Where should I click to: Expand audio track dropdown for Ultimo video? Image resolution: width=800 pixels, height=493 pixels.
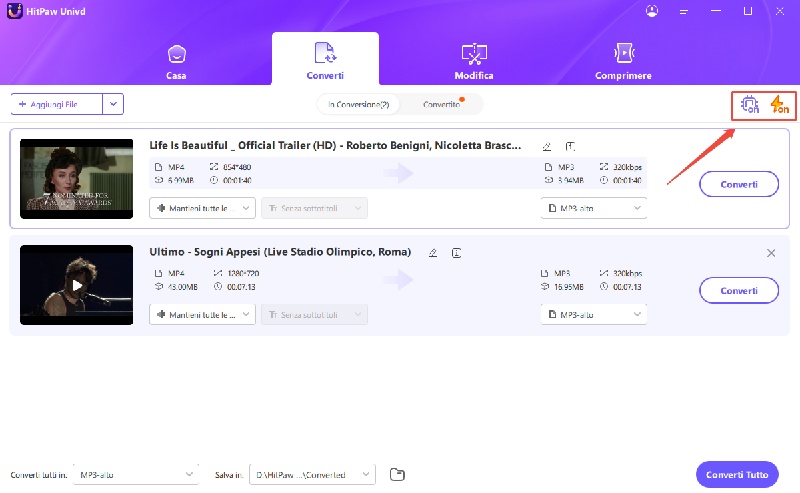pos(202,314)
